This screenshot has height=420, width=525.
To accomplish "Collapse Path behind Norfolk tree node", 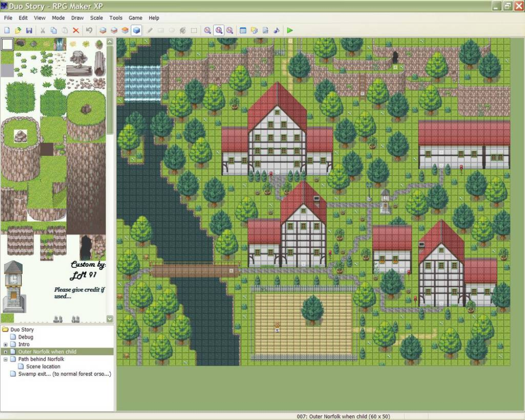I will pos(5,359).
